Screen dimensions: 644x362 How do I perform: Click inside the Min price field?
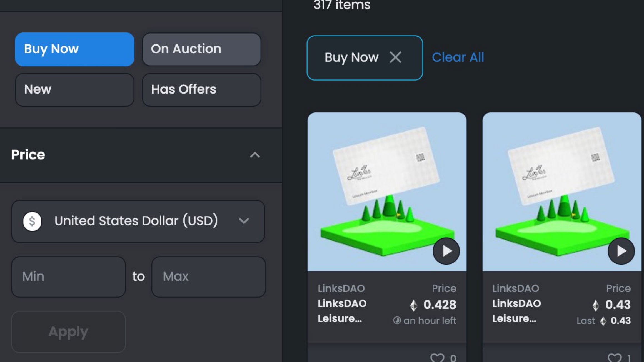(x=68, y=276)
